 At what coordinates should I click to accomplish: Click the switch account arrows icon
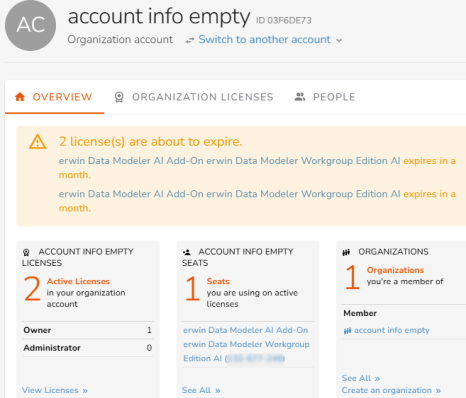[x=190, y=40]
